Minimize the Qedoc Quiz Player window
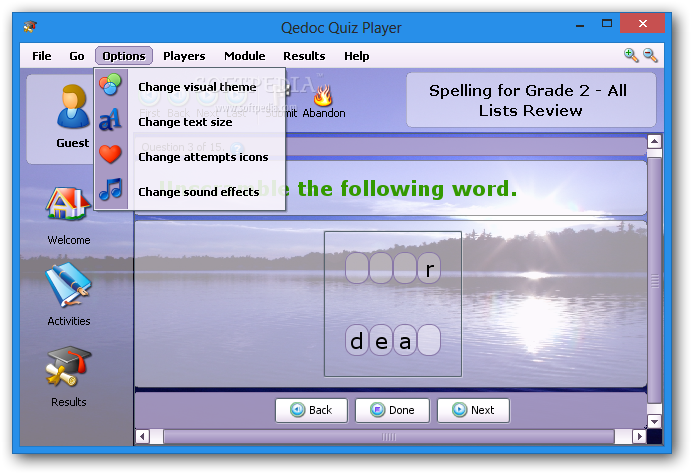This screenshot has width=692, height=474. (x=580, y=25)
